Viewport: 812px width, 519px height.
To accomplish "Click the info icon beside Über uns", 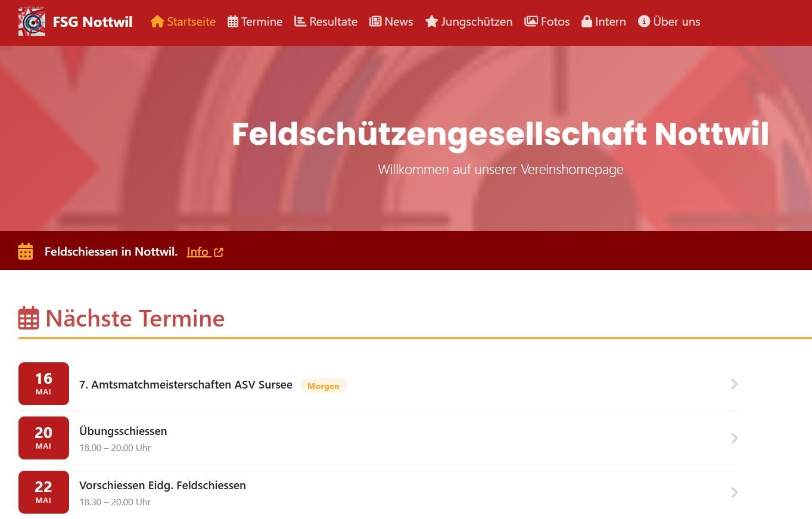I will 644,21.
